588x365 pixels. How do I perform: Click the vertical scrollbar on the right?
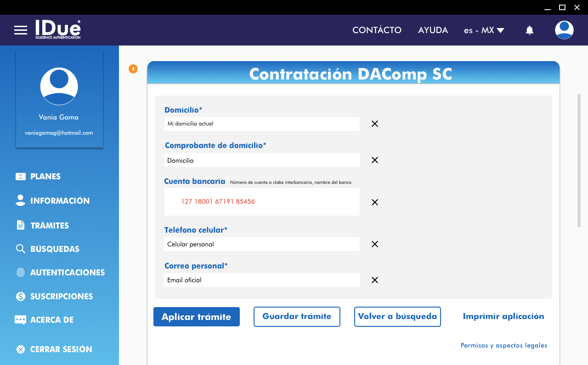point(579,160)
